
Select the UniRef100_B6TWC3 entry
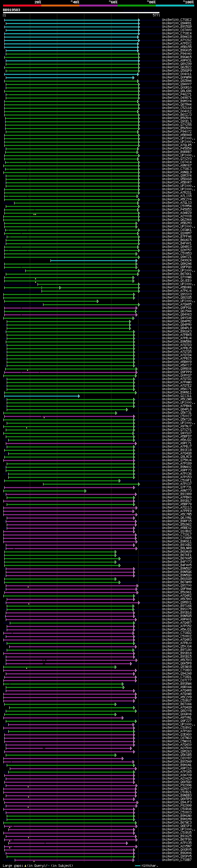(x=176, y=823)
